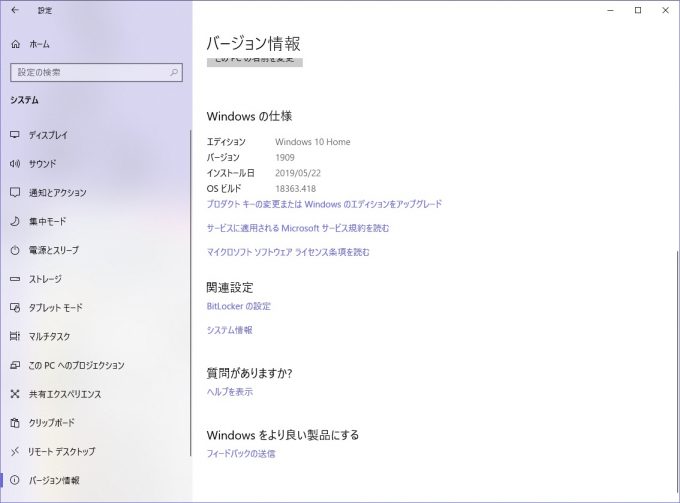Image resolution: width=680 pixels, height=503 pixels.
Task: Click the sidebar vertical scrollbar
Action: [x=190, y=293]
